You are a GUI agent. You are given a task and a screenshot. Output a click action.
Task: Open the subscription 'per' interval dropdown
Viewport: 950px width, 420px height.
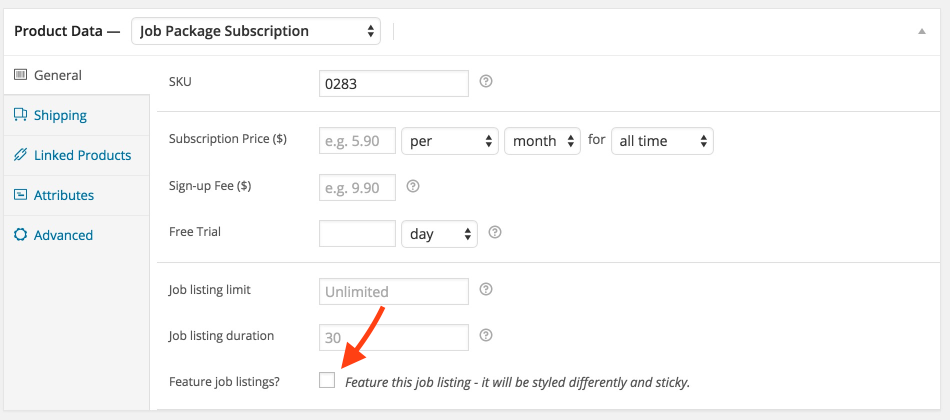point(450,141)
